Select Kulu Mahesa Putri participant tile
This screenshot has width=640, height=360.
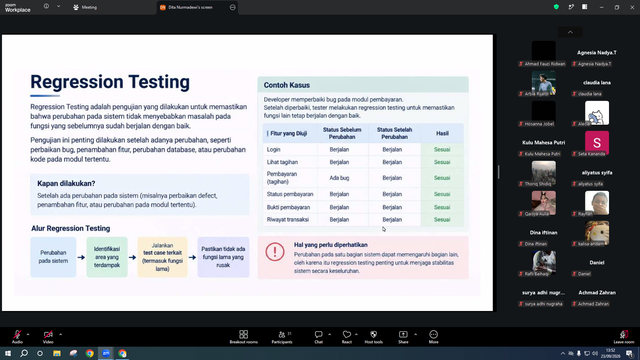point(543,145)
